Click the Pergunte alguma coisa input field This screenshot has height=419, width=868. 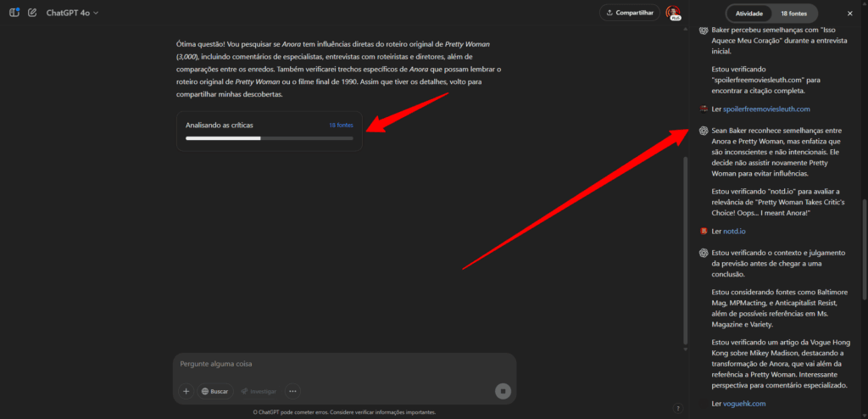(344, 364)
